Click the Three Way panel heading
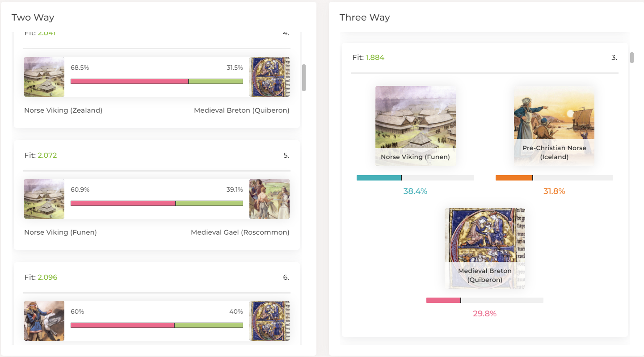This screenshot has height=357, width=644. (x=365, y=18)
